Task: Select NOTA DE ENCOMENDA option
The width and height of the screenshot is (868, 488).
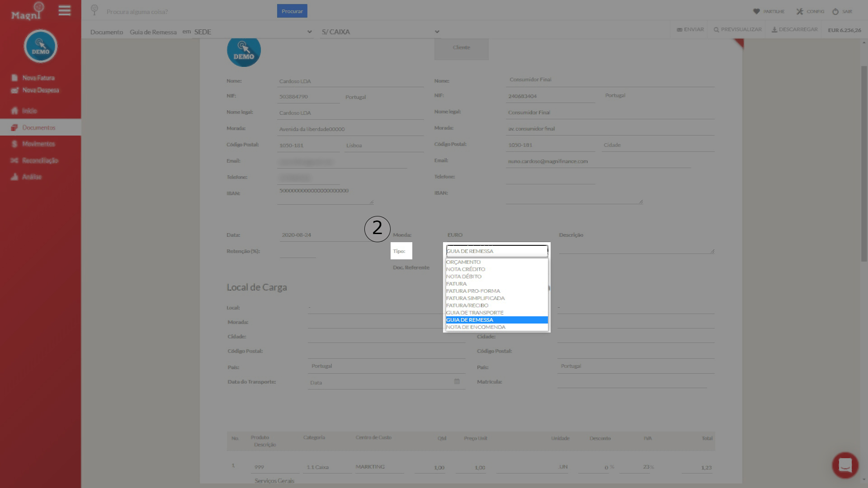Action: coord(476,327)
